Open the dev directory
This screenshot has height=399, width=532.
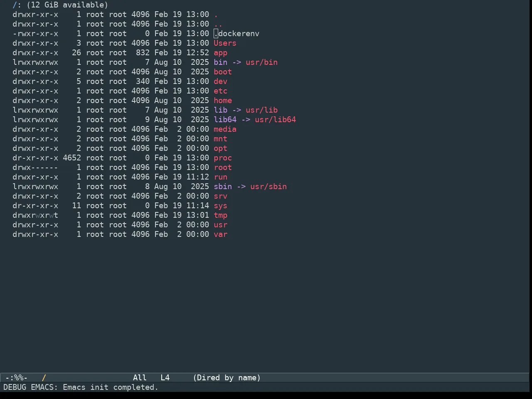(x=220, y=81)
